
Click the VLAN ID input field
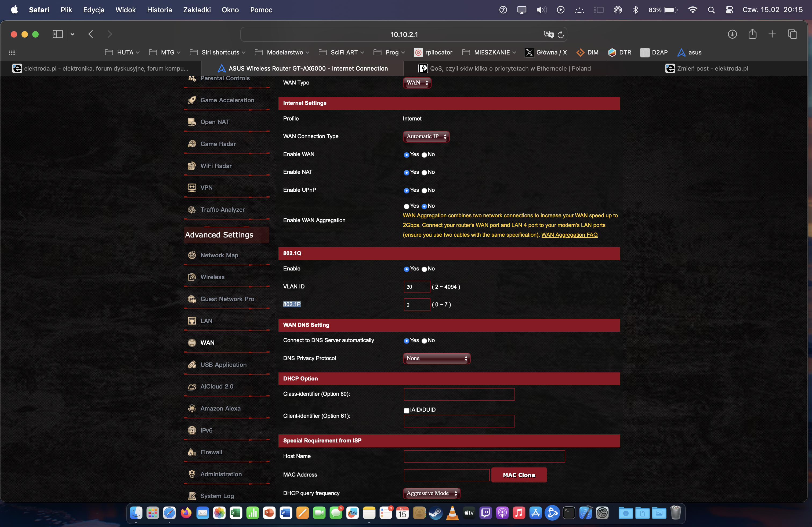coord(416,287)
